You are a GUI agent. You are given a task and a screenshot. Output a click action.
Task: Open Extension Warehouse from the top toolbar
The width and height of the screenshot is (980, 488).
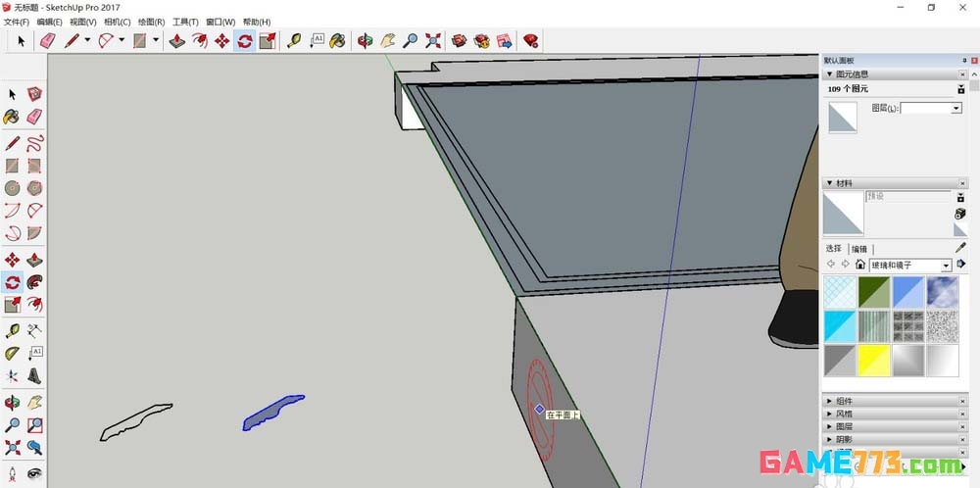point(482,41)
